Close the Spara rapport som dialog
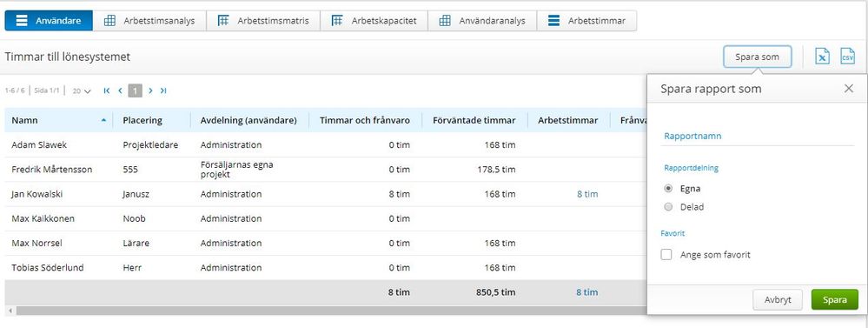The height and width of the screenshot is (328, 868). pyautogui.click(x=849, y=89)
